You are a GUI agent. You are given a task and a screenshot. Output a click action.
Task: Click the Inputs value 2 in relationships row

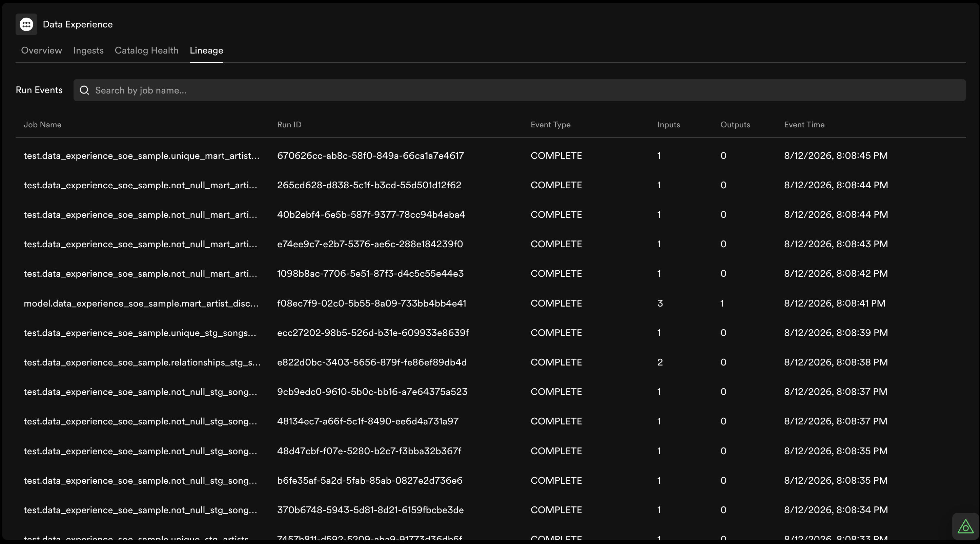[660, 362]
